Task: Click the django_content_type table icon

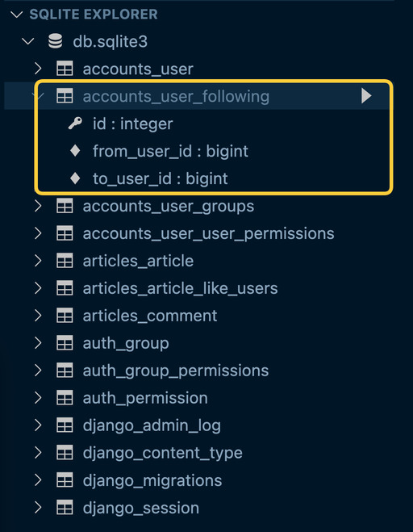Action: (x=65, y=453)
